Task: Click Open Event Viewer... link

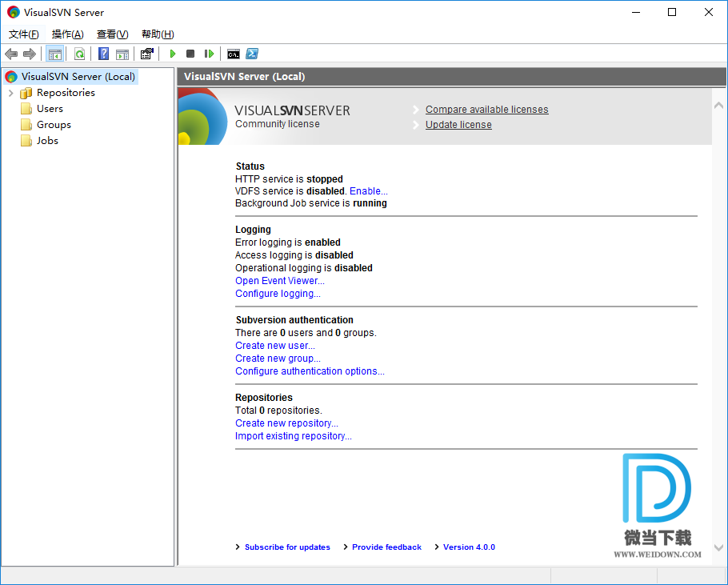Action: click(x=279, y=281)
